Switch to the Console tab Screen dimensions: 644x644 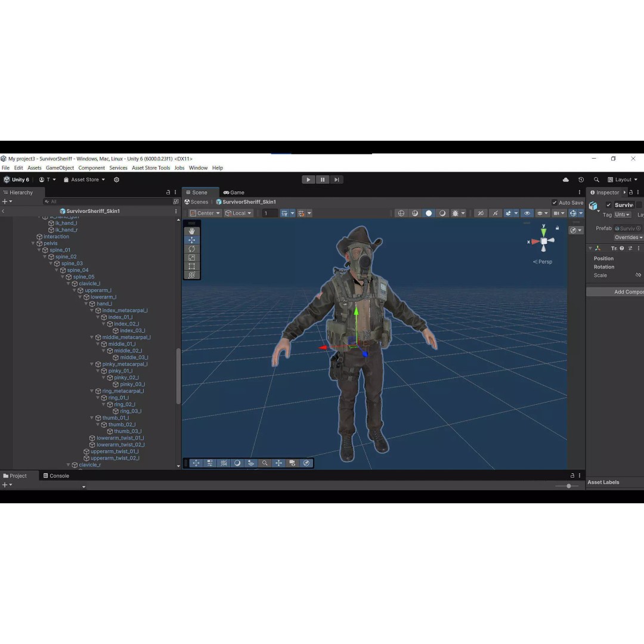click(56, 476)
